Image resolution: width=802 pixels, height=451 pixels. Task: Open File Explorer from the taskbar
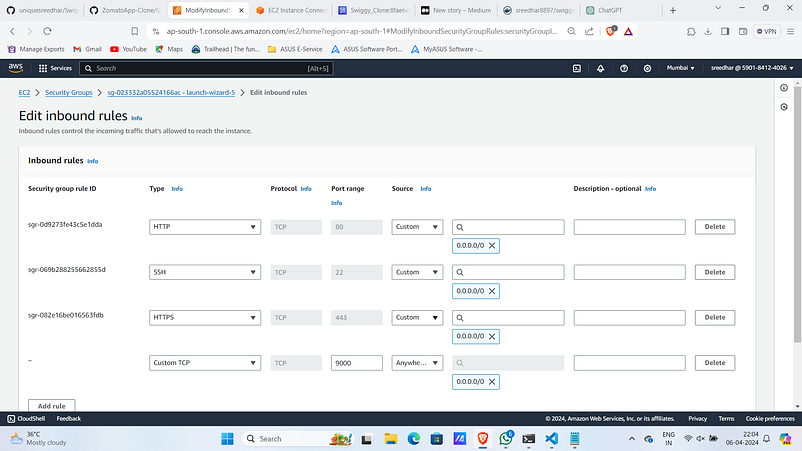pyautogui.click(x=391, y=439)
